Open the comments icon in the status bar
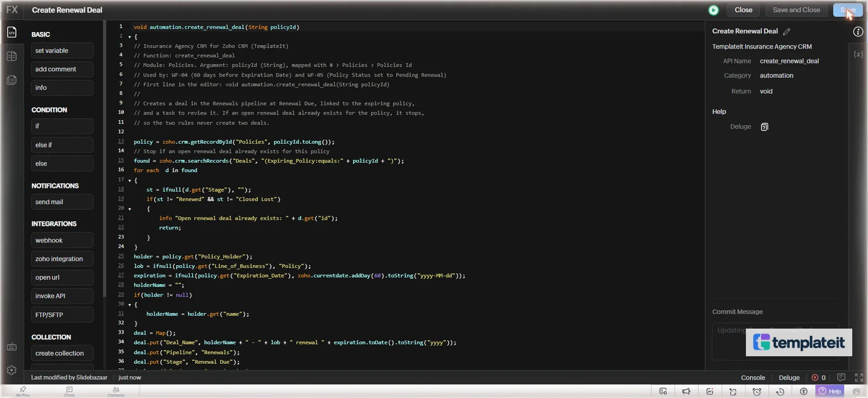This screenshot has width=868, height=398. point(841,377)
